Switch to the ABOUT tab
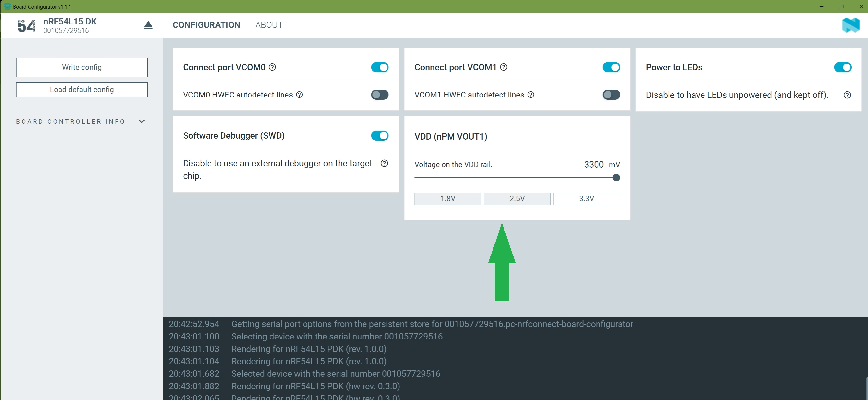868x400 pixels. (x=269, y=25)
